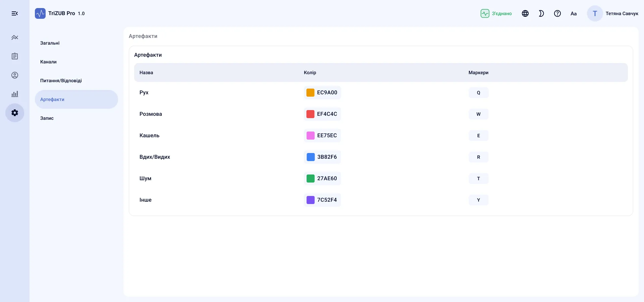
Task: Open the language globe icon
Action: 525,13
